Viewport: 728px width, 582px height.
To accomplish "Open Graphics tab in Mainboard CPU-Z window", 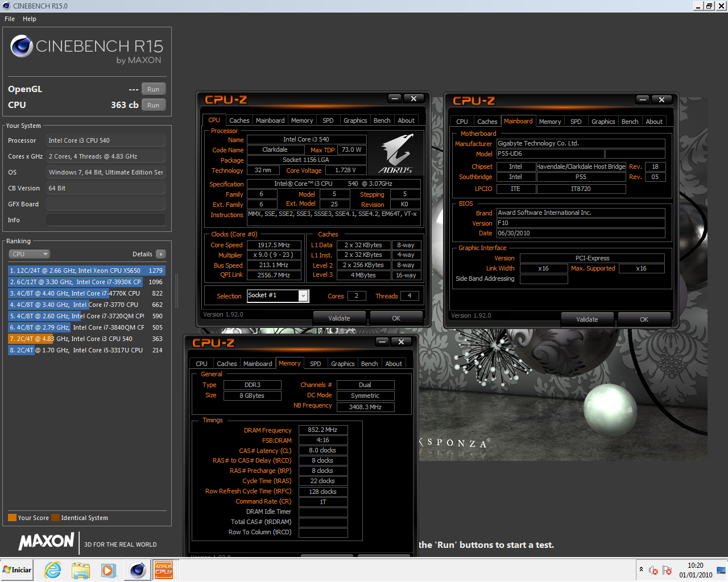I will click(x=603, y=122).
